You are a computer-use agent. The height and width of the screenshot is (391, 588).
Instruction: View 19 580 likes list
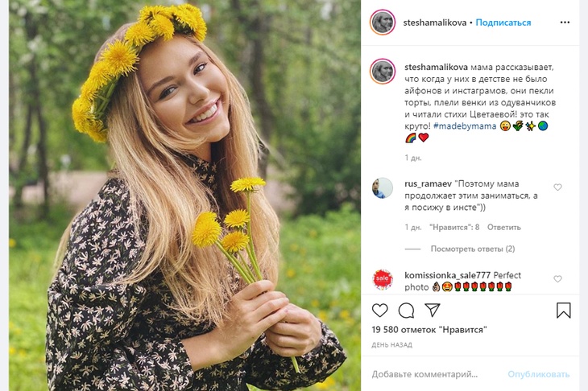click(x=431, y=331)
